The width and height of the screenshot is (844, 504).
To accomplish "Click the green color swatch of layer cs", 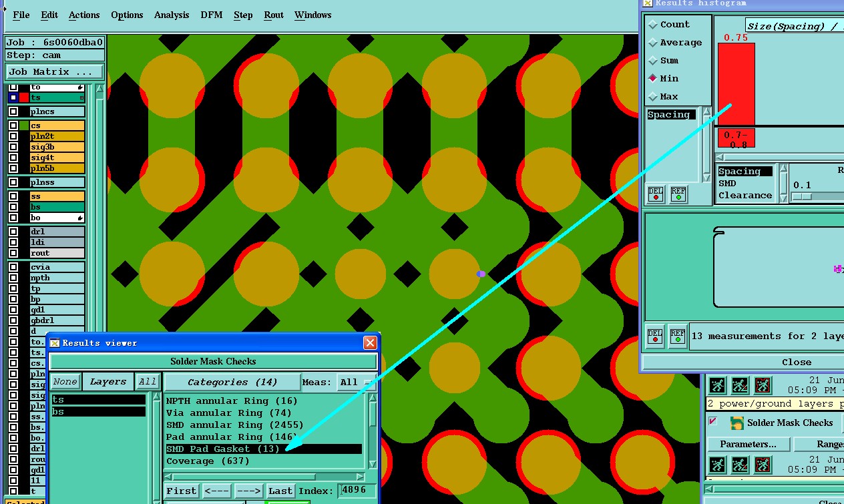I will (x=24, y=125).
